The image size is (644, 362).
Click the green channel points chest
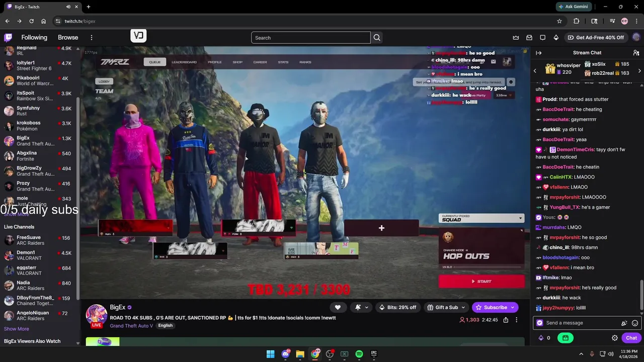point(566,338)
